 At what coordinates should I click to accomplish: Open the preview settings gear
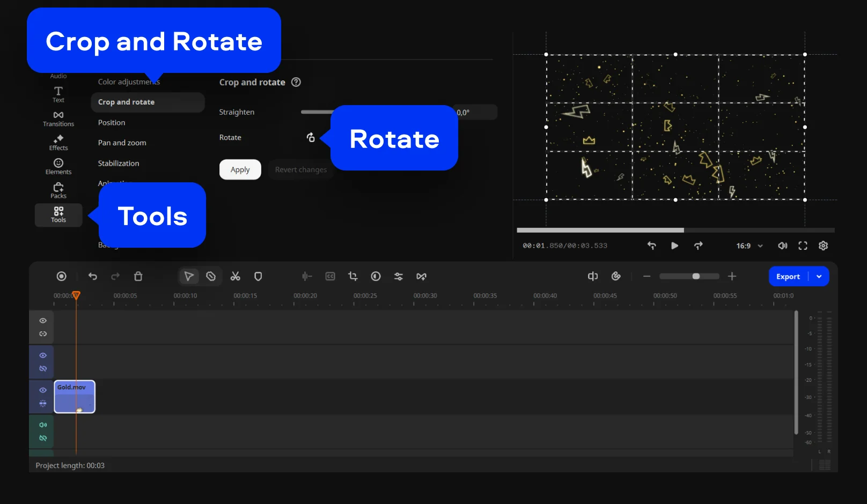pyautogui.click(x=823, y=246)
